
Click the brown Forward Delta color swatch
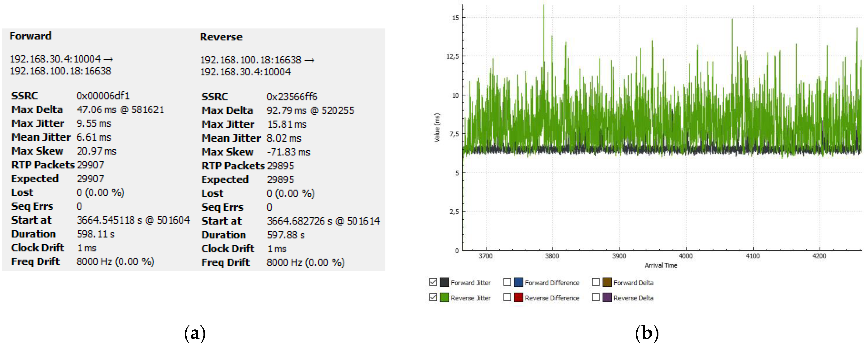click(x=607, y=282)
